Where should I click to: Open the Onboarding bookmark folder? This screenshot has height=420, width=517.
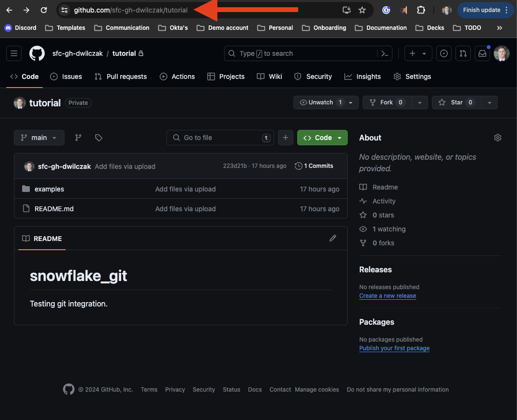point(324,28)
